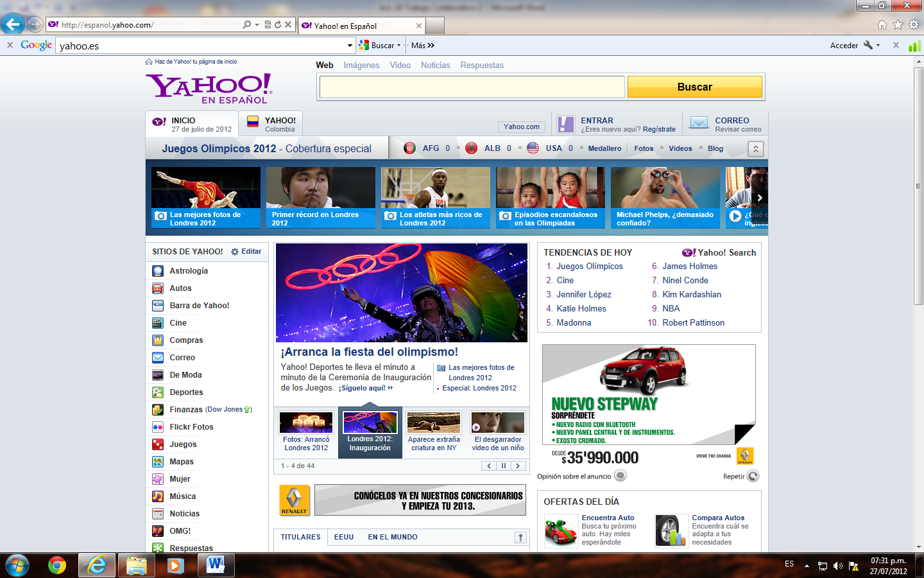The height and width of the screenshot is (578, 924).
Task: Click the Mapas sidebar icon
Action: coord(158,462)
